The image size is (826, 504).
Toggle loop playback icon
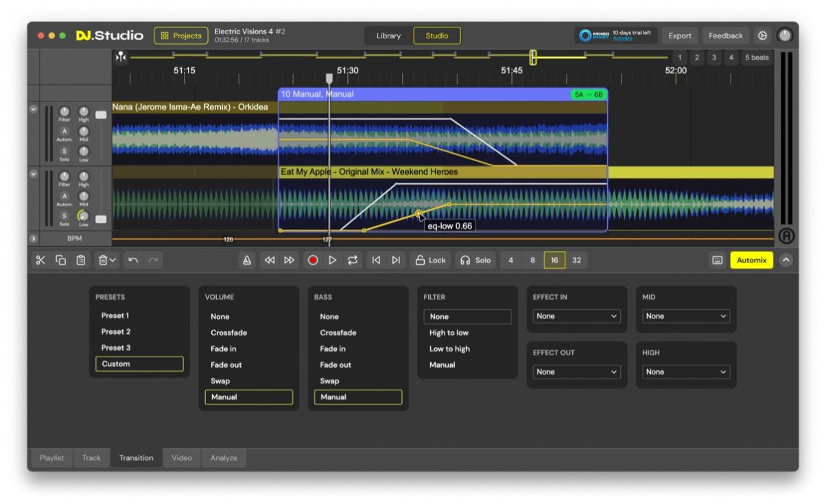click(x=353, y=260)
